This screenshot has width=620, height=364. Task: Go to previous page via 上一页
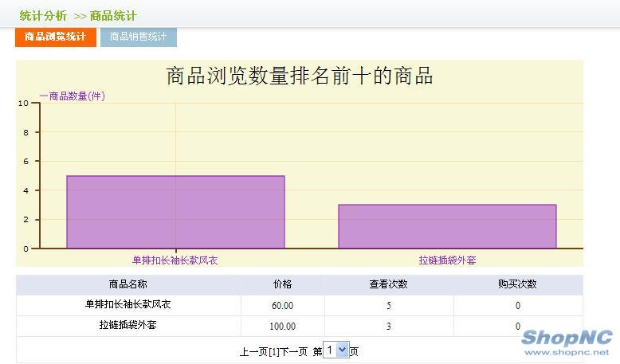coord(253,351)
